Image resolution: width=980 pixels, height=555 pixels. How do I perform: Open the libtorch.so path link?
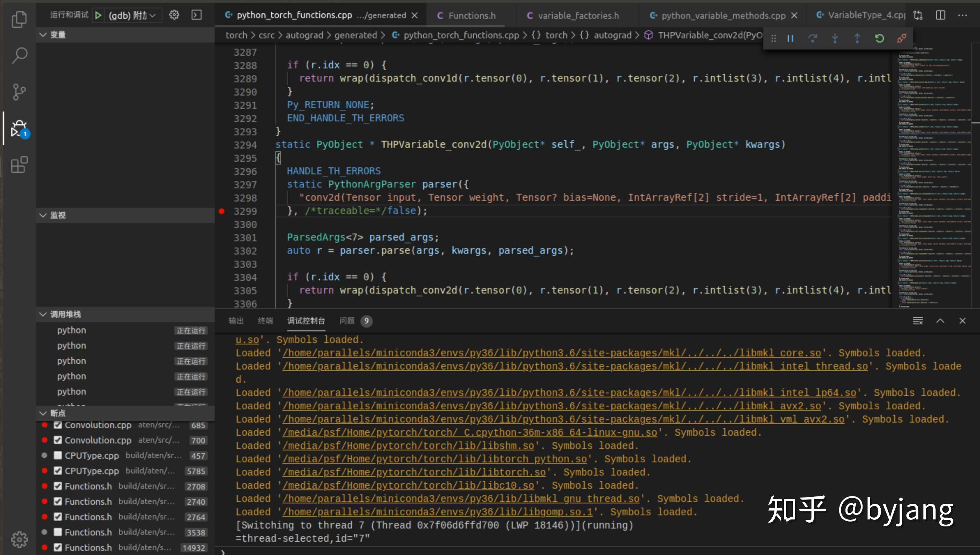pos(414,472)
